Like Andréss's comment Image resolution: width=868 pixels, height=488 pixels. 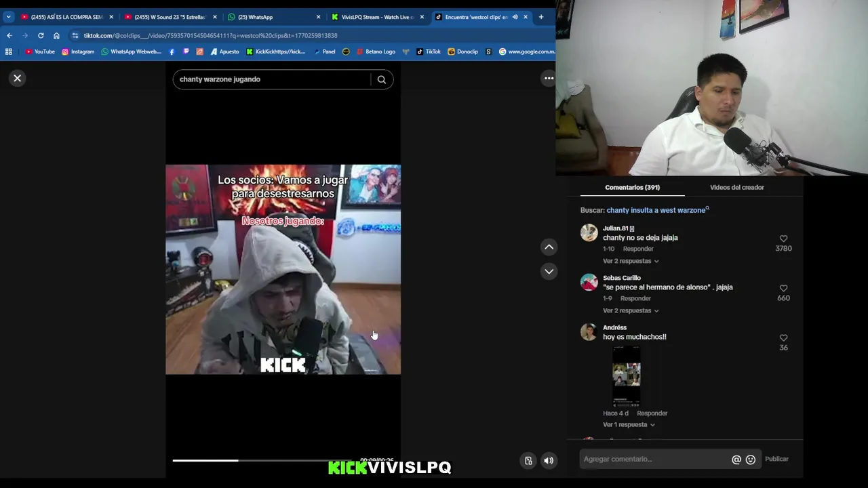click(783, 338)
